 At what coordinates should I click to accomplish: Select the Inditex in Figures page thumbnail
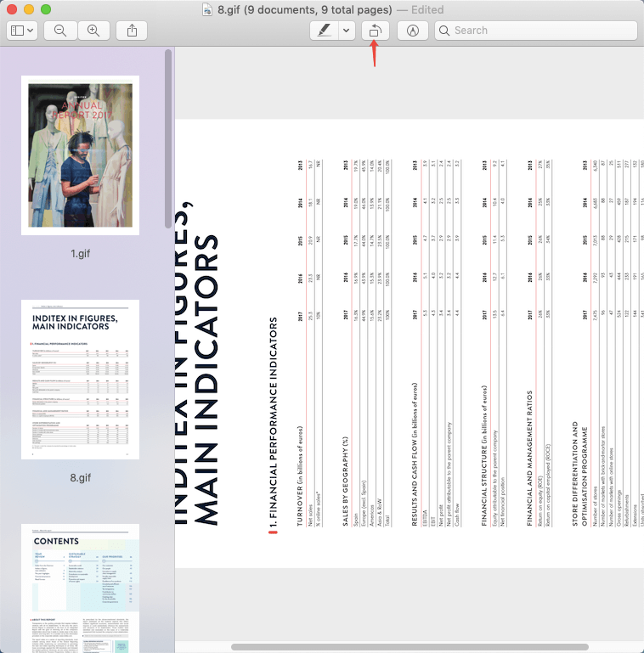80,379
